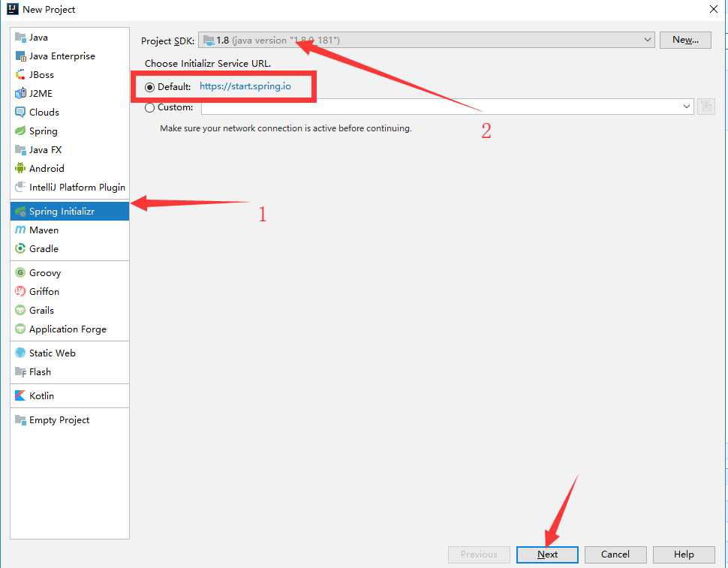This screenshot has height=568, width=728.
Task: Click the Help button
Action: tap(684, 554)
